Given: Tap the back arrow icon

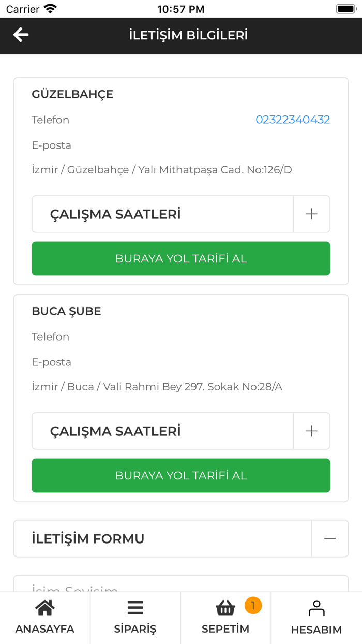Looking at the screenshot, I should (21, 35).
